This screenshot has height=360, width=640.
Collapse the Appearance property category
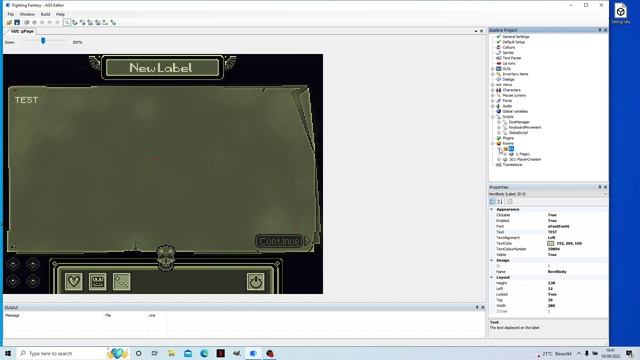(x=492, y=209)
